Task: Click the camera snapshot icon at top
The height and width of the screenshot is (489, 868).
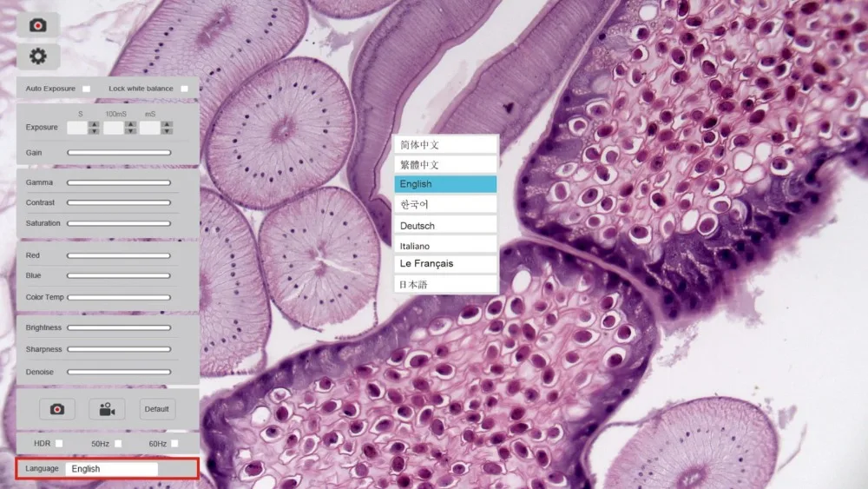Action: [x=37, y=25]
